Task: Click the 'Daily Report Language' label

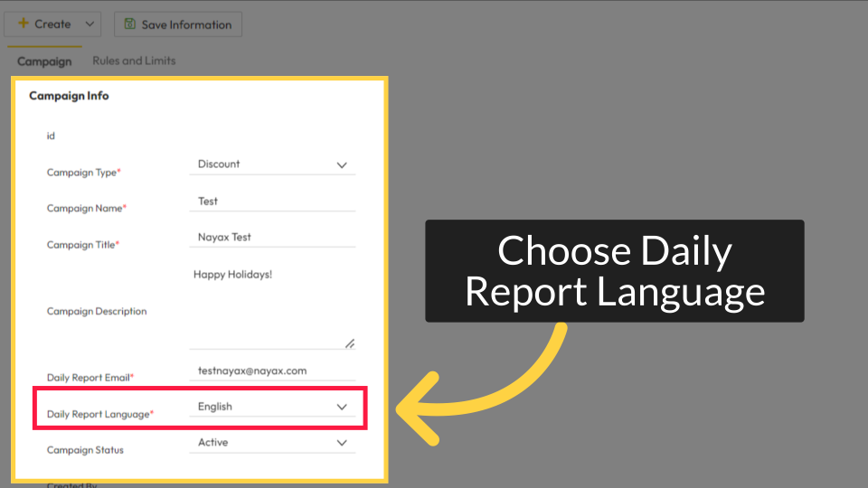Action: point(100,415)
